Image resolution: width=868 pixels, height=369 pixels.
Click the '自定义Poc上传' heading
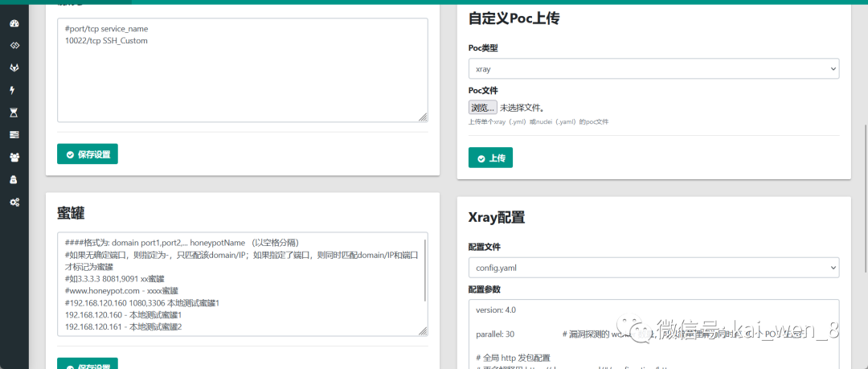coord(514,18)
